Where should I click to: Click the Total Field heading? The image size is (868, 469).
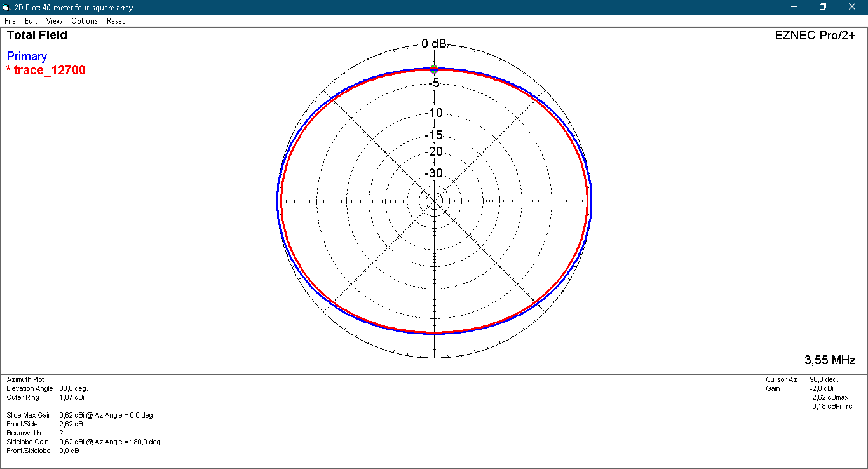37,36
